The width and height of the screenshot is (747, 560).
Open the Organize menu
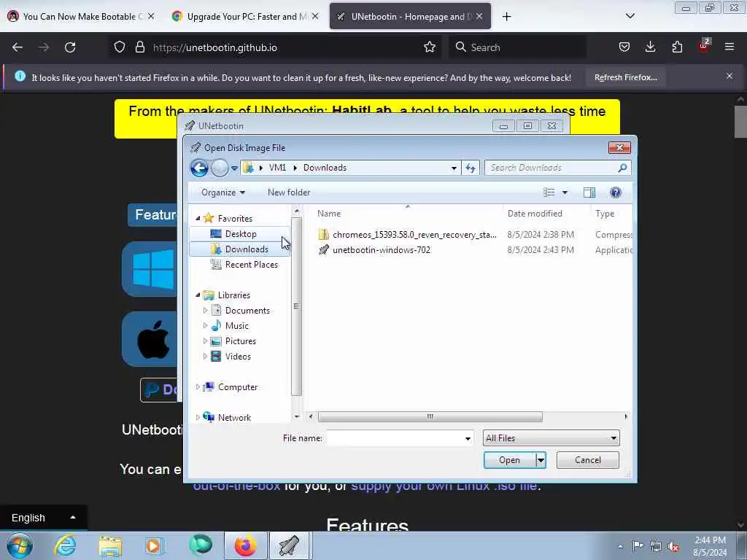tap(223, 192)
